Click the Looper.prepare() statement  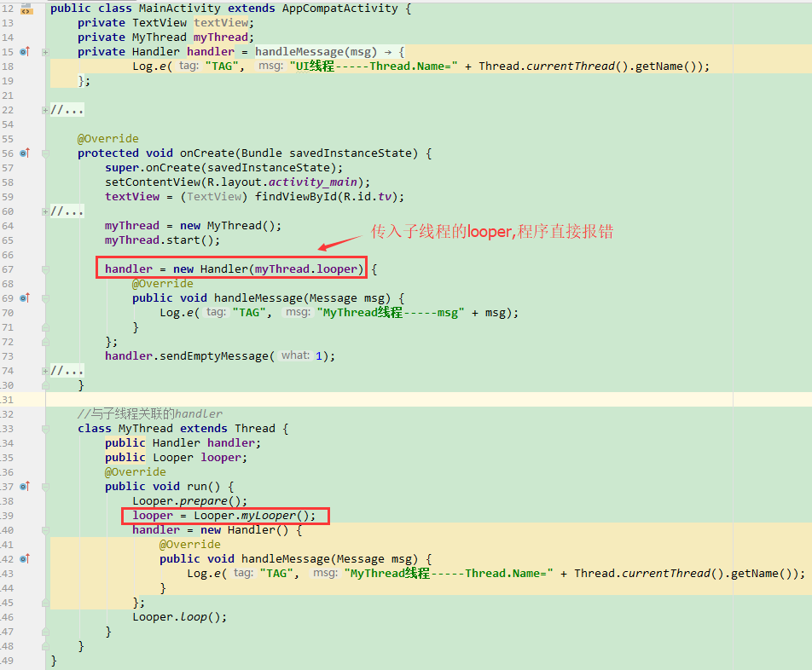pyautogui.click(x=189, y=501)
